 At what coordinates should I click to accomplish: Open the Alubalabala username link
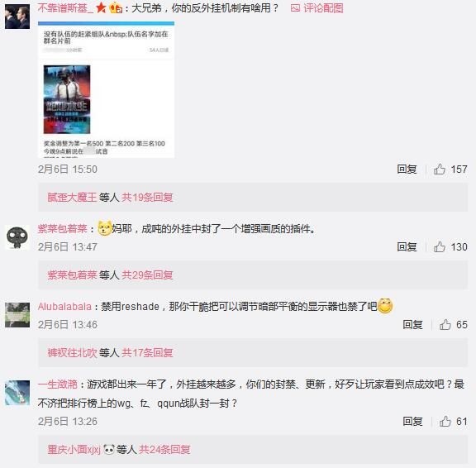(64, 307)
